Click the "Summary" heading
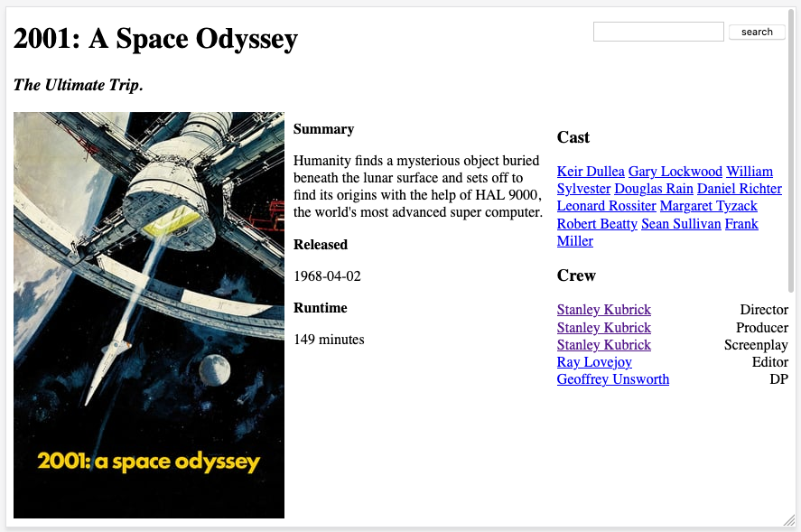This screenshot has width=801, height=532. coord(323,129)
